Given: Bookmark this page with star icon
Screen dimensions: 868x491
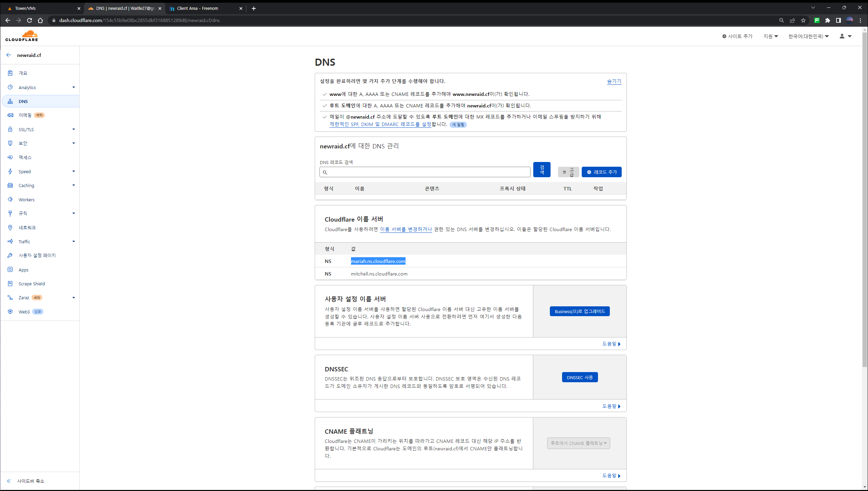Looking at the screenshot, I should coord(803,20).
